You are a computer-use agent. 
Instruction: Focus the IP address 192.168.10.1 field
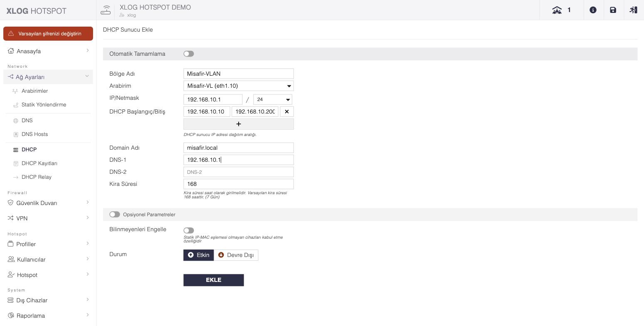(x=213, y=99)
